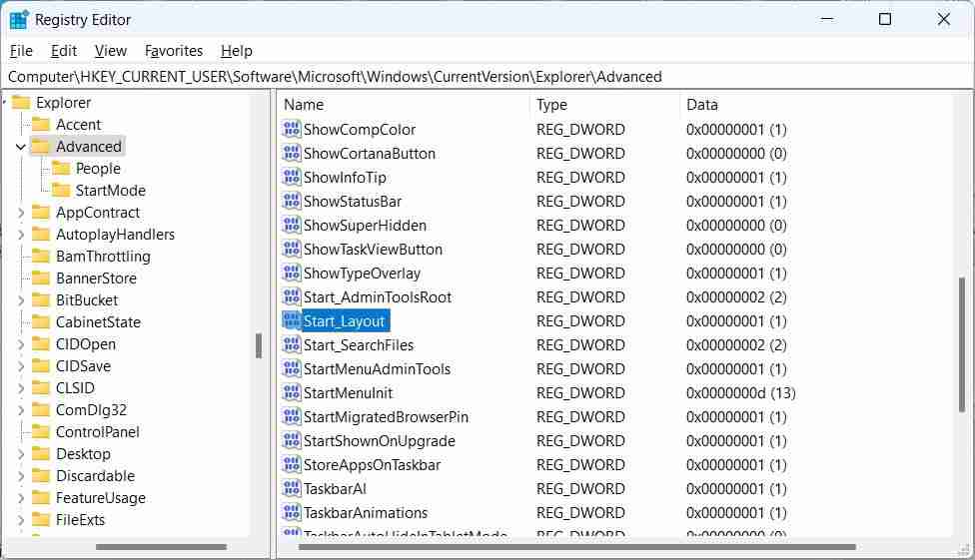The image size is (975, 560).
Task: Click the DWORD icon beside TaskbarAl
Action: (292, 488)
